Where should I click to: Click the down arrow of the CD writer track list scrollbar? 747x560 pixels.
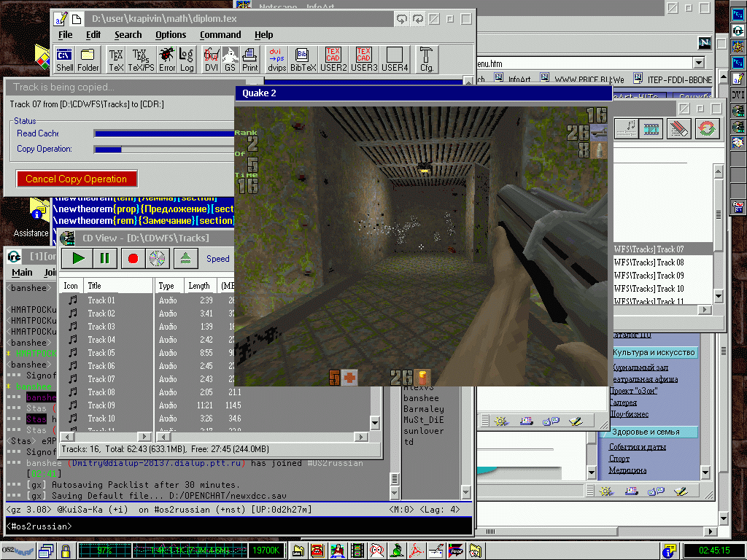[x=719, y=296]
